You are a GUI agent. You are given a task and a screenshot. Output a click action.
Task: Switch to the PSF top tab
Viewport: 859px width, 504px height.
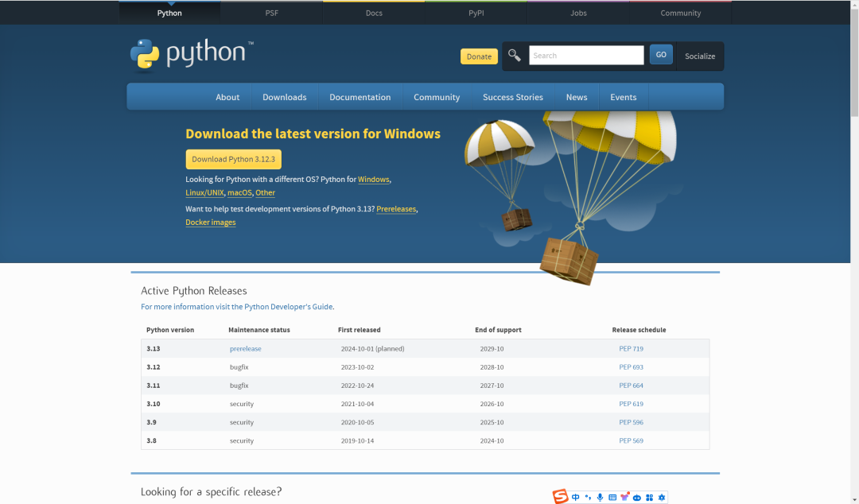pyautogui.click(x=272, y=13)
